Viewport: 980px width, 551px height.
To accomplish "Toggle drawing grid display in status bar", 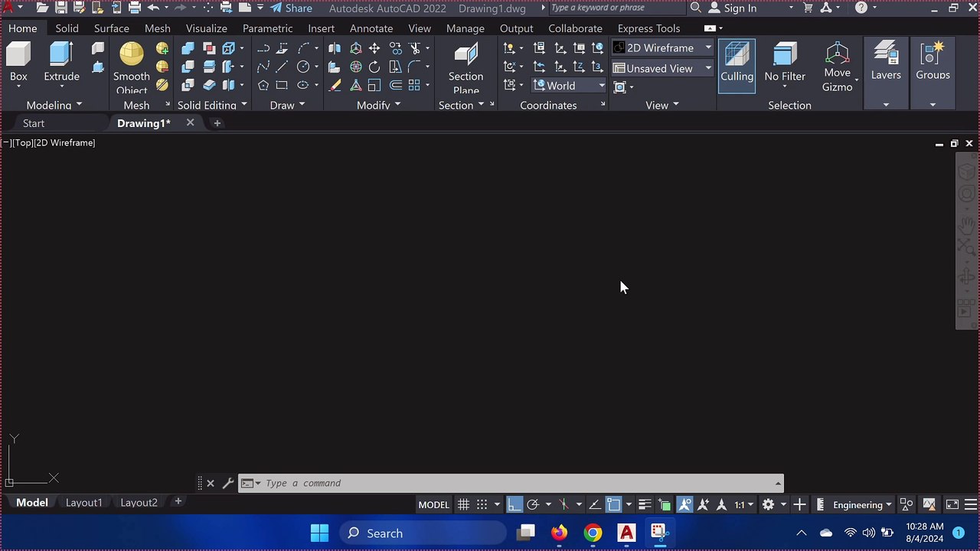I will pos(463,504).
